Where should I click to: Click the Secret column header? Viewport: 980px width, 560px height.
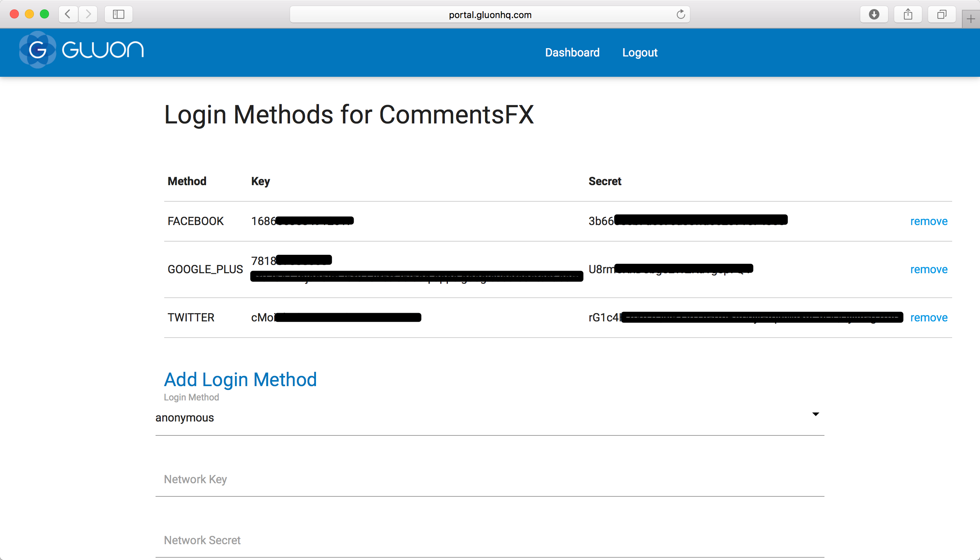pyautogui.click(x=605, y=181)
